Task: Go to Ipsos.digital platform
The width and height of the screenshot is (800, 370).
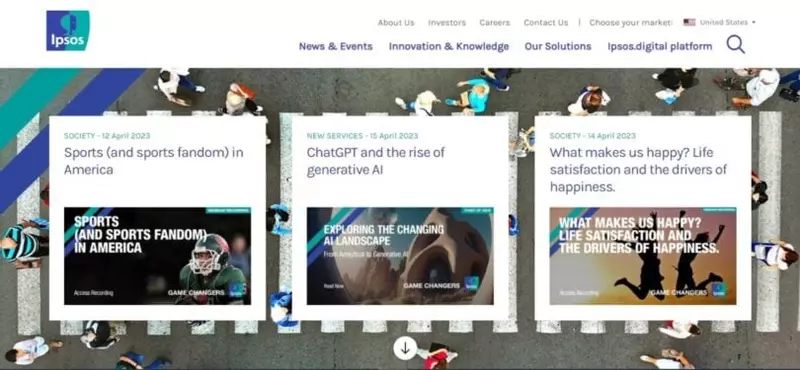Action: pos(660,46)
